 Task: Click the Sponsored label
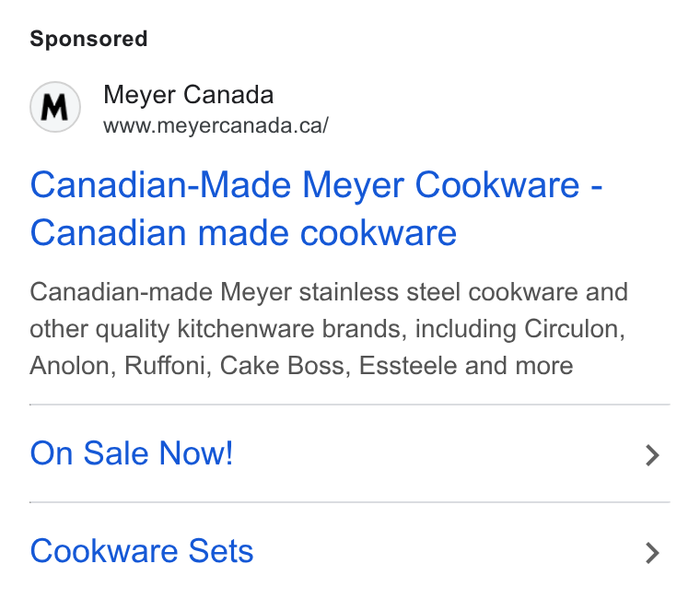[x=88, y=39]
